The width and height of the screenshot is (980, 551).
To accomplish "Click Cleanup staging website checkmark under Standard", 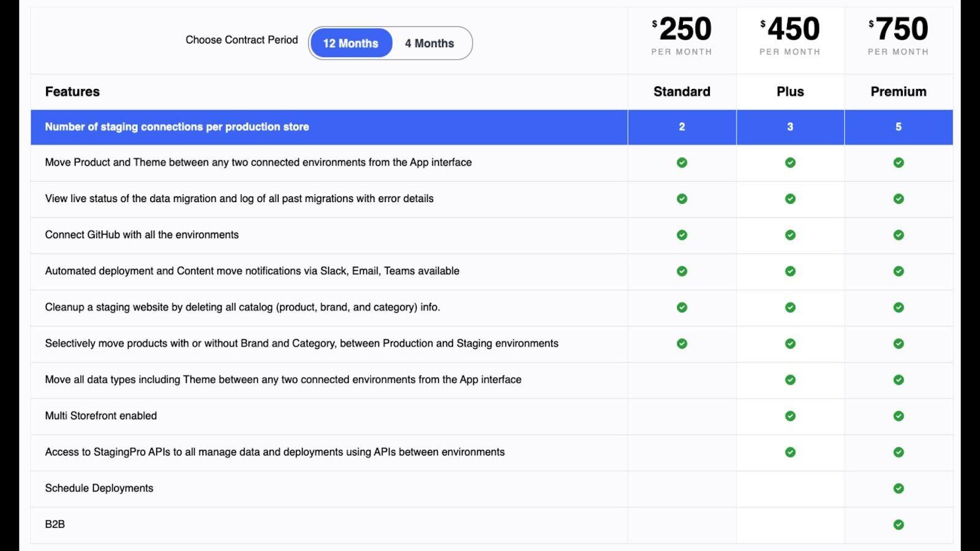I will pos(682,307).
